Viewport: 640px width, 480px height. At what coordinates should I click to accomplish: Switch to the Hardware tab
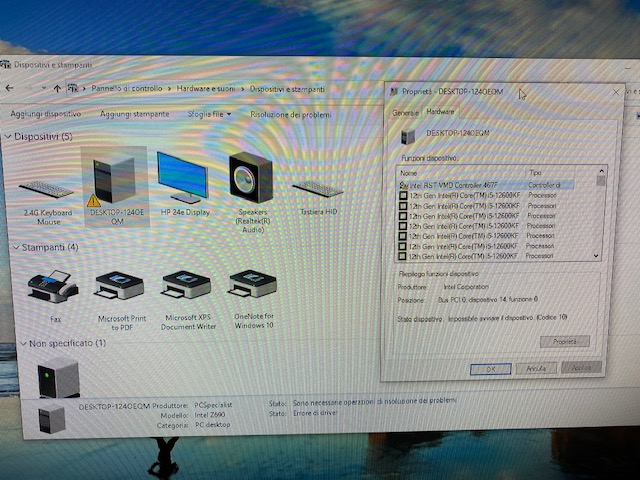pos(440,111)
